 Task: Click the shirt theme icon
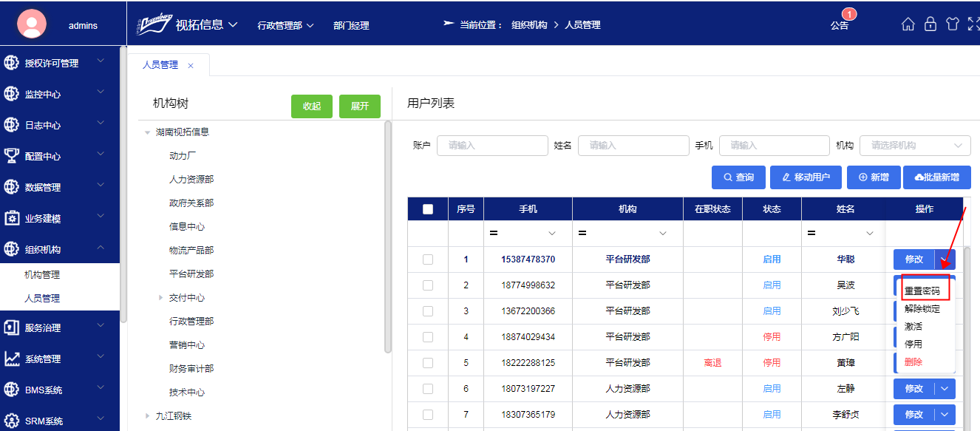click(953, 24)
